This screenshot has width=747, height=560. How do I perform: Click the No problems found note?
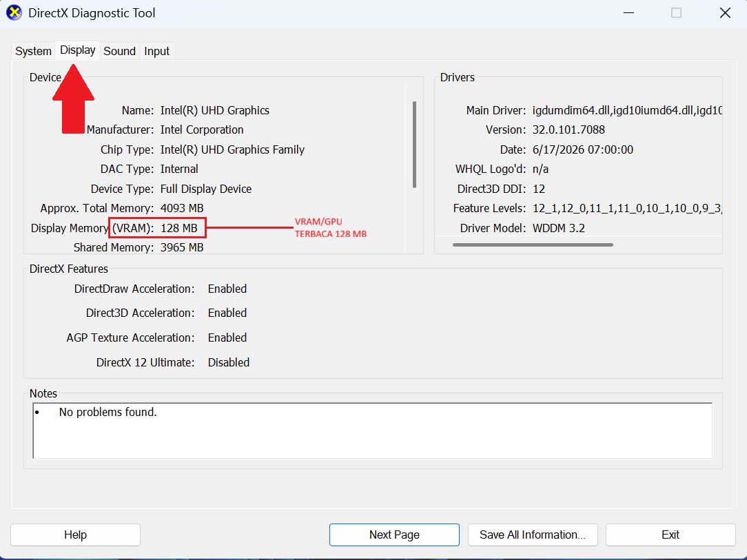108,412
